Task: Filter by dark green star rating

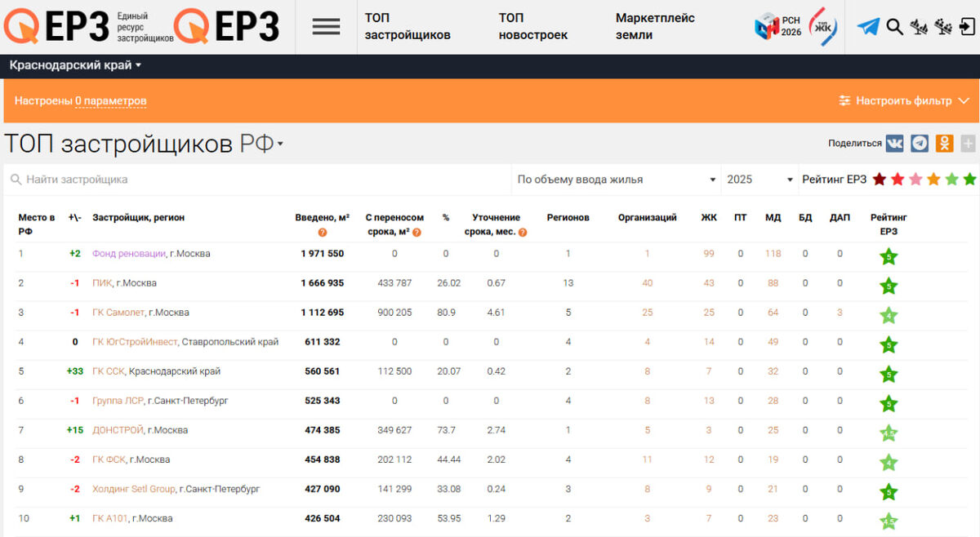Action: click(969, 180)
